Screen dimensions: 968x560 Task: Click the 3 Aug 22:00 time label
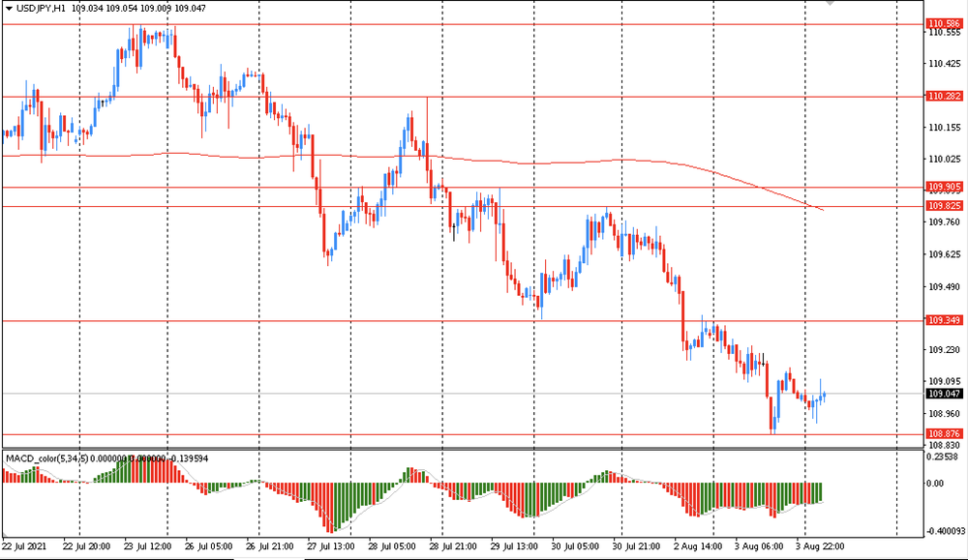820,546
